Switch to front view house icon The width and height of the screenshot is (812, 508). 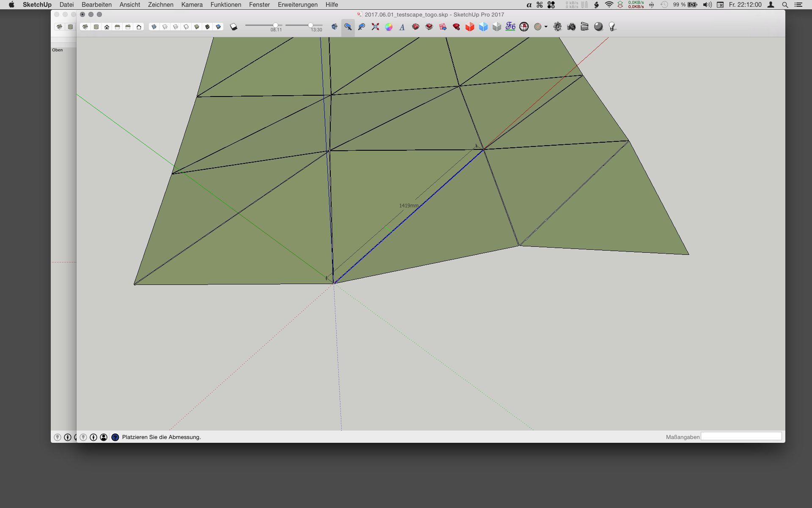point(107,27)
